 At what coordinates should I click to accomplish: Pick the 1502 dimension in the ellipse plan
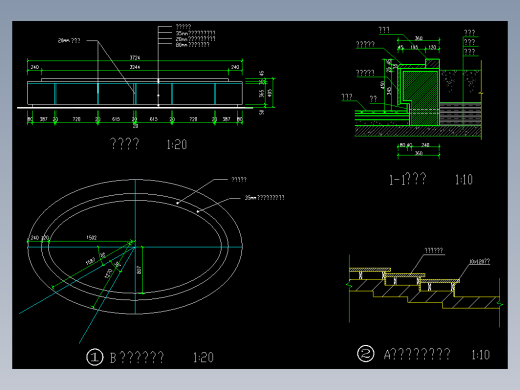pyautogui.click(x=92, y=237)
